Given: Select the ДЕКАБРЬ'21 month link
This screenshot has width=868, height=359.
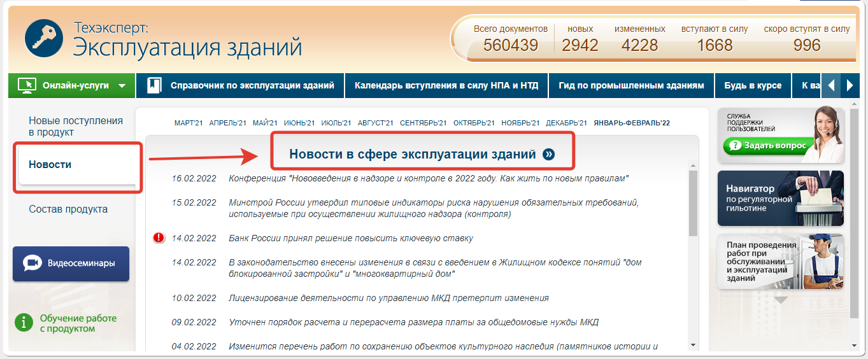Looking at the screenshot, I should coord(567,123).
